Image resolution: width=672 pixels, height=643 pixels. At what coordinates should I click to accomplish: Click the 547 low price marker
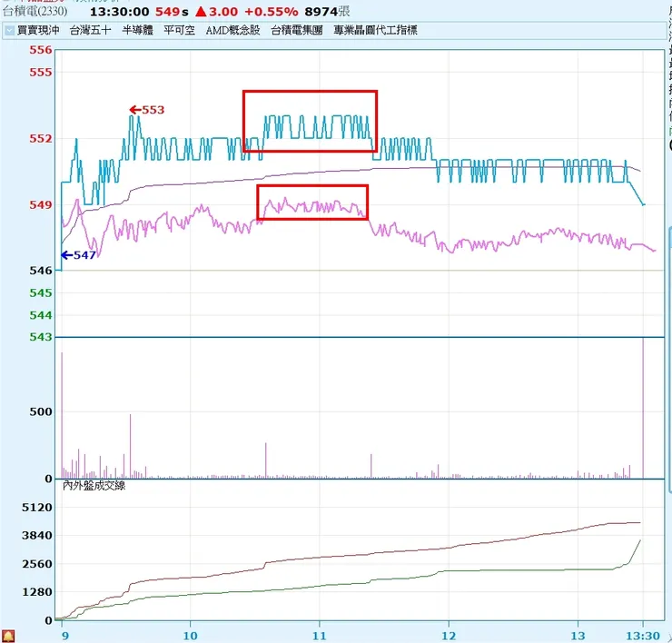[x=78, y=255]
